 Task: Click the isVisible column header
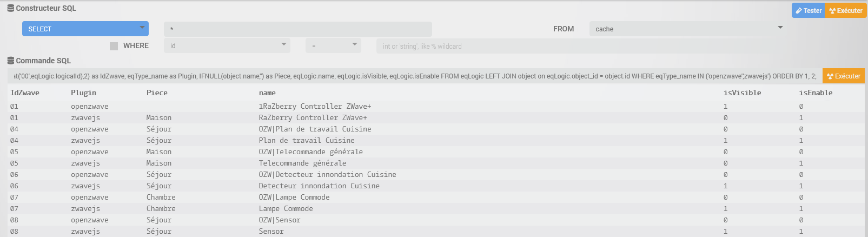pyautogui.click(x=742, y=93)
